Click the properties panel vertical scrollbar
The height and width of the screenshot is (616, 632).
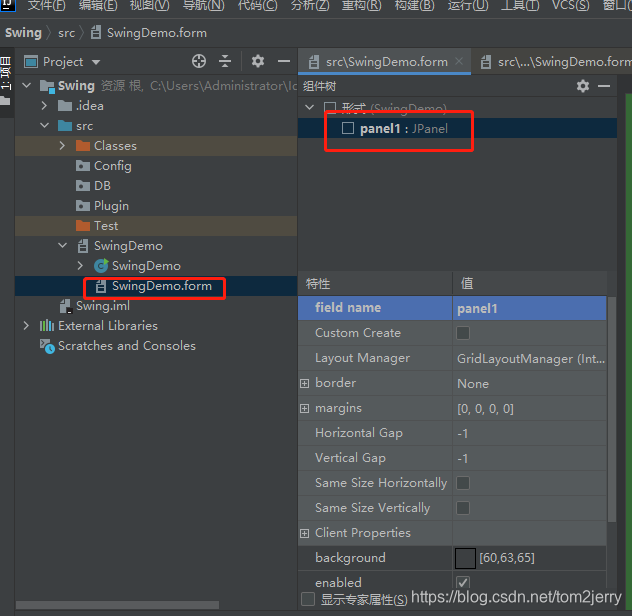(611, 410)
